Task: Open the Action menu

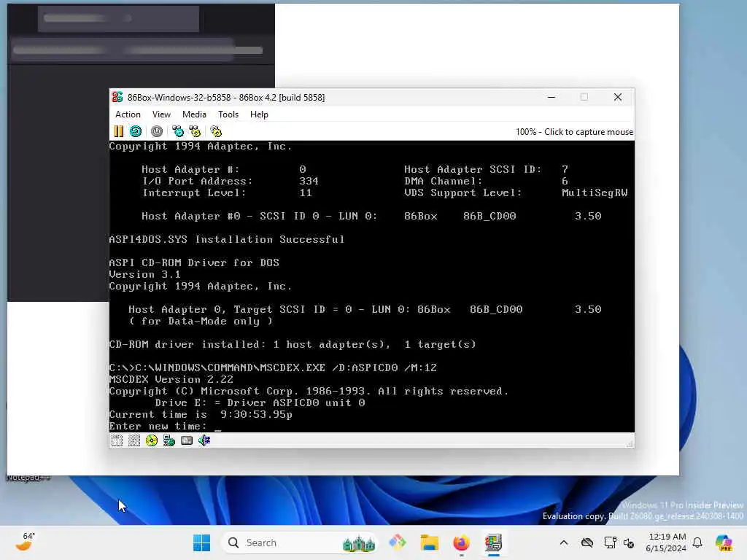Action: point(128,114)
